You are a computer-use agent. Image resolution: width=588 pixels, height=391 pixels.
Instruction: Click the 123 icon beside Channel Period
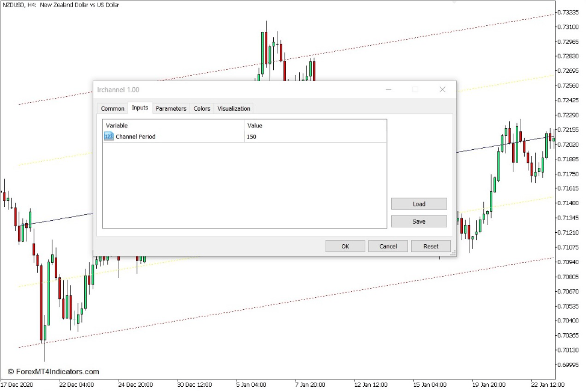pyautogui.click(x=108, y=137)
